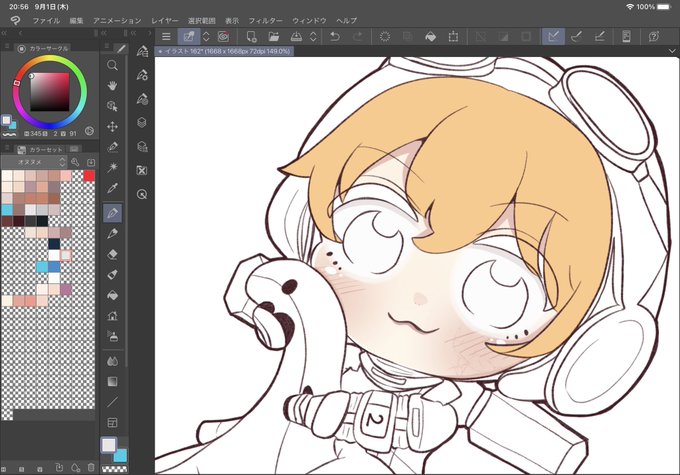Click Save icon in command bar
680x475 pixels.
(296, 36)
